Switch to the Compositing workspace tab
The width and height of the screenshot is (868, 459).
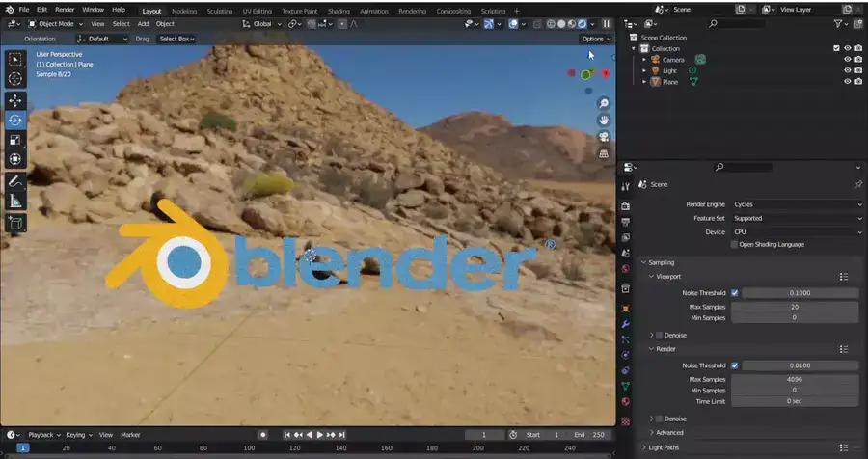[x=453, y=11]
